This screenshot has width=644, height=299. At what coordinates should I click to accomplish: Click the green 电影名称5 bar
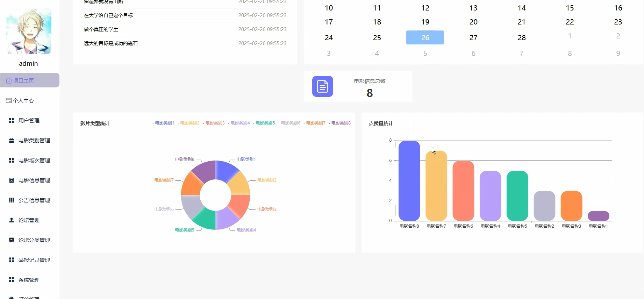coord(517,196)
